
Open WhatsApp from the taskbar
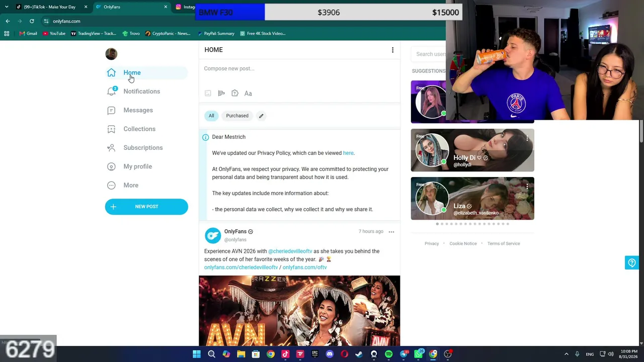point(419,354)
